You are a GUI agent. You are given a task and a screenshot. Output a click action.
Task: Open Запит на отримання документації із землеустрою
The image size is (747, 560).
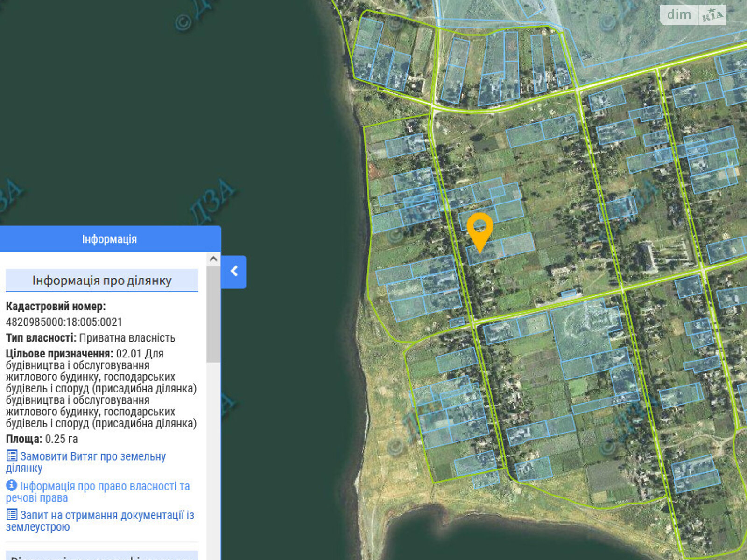(106, 516)
